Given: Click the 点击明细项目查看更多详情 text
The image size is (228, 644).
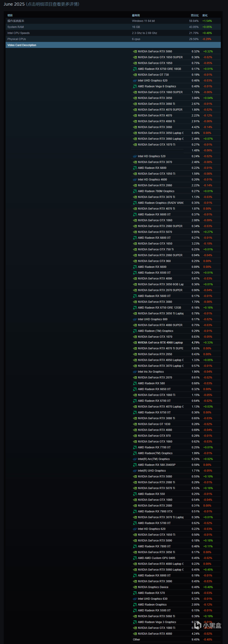Looking at the screenshot, I should (53, 4).
